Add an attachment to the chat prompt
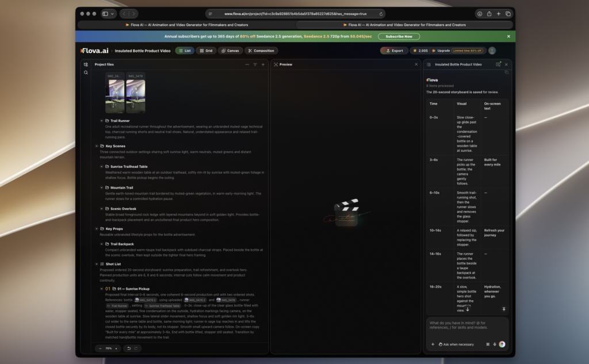The width and height of the screenshot is (589, 364). [x=433, y=344]
